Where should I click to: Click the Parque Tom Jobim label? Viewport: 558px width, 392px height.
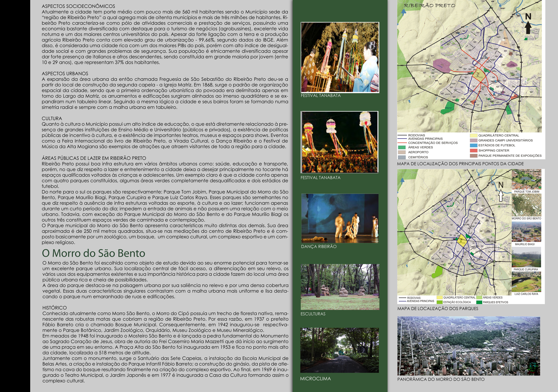coord(527,192)
